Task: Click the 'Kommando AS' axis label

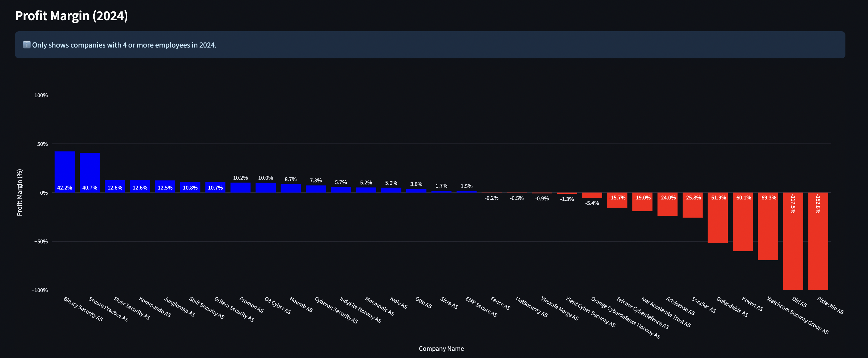Action: tap(155, 307)
